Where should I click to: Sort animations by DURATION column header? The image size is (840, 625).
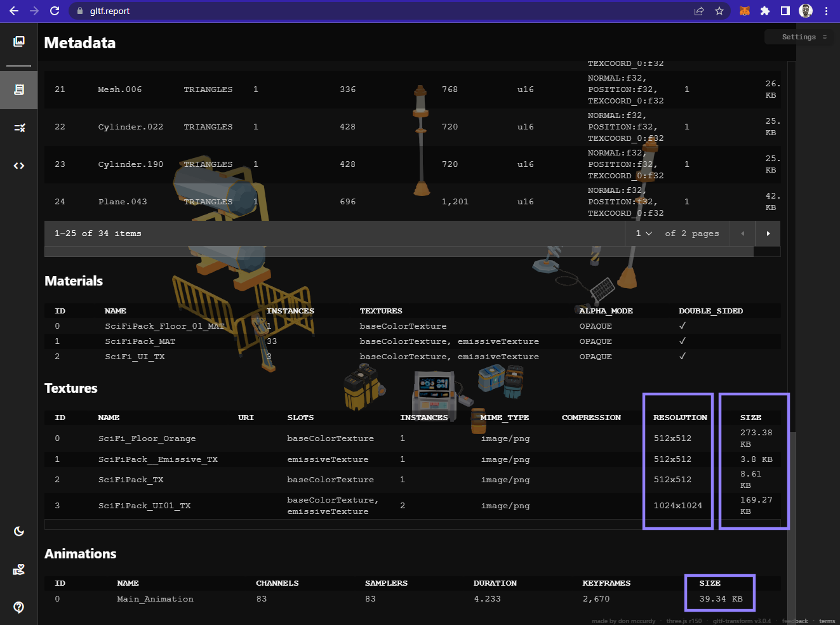[x=495, y=583]
